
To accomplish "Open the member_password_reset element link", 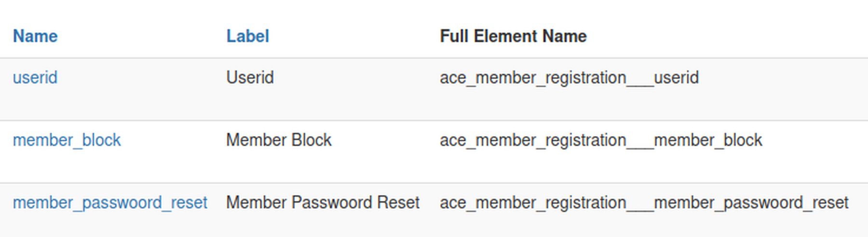I will 110,203.
